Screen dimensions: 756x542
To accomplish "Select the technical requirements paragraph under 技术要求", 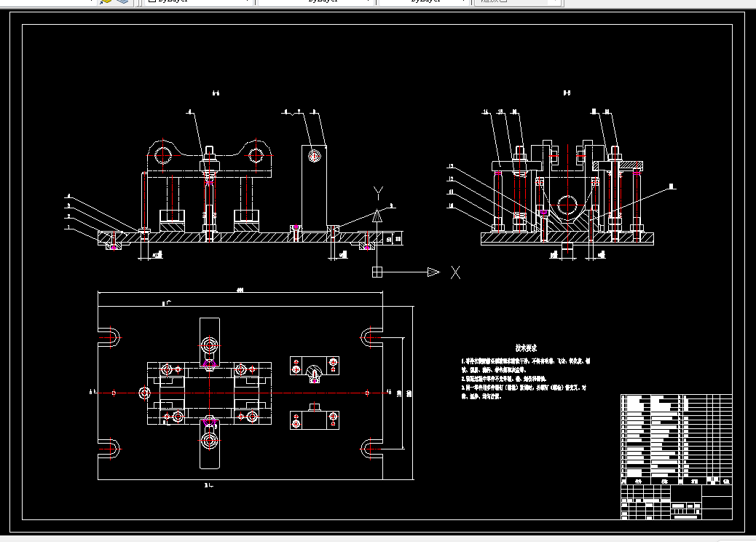I will 526,379.
